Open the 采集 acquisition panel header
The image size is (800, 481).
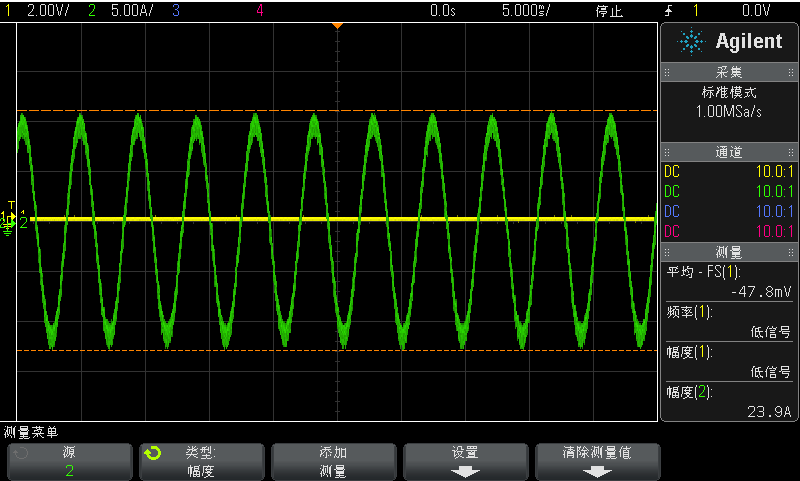click(728, 72)
